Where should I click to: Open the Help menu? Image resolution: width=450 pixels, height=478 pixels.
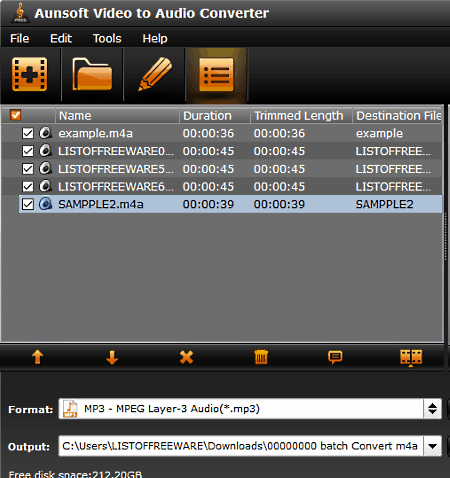pyautogui.click(x=155, y=38)
